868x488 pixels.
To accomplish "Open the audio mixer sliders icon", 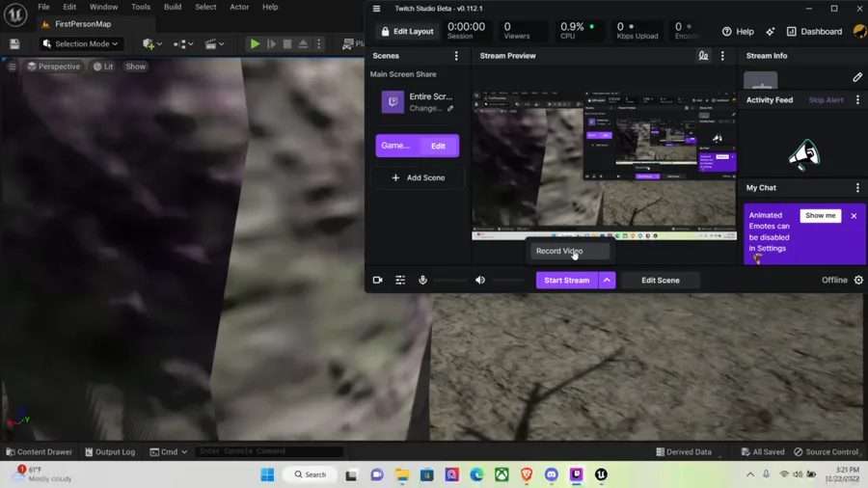I will pyautogui.click(x=400, y=281).
